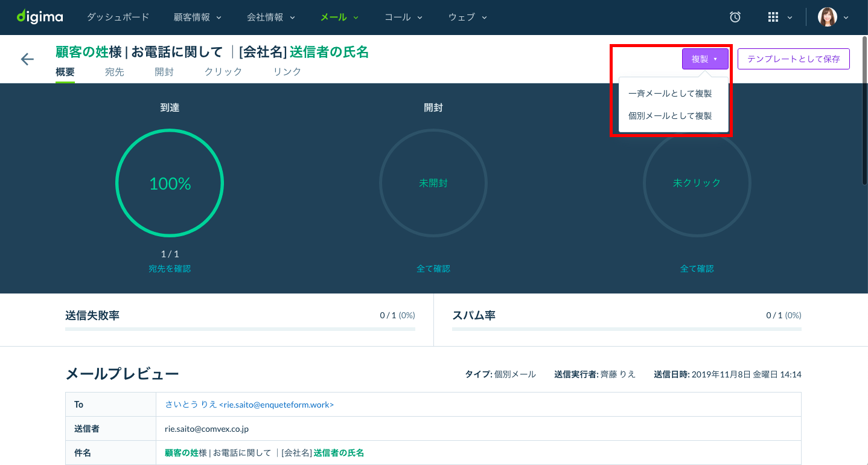Click the 送信失敗率 progress bar
The image size is (868, 465).
pyautogui.click(x=240, y=329)
